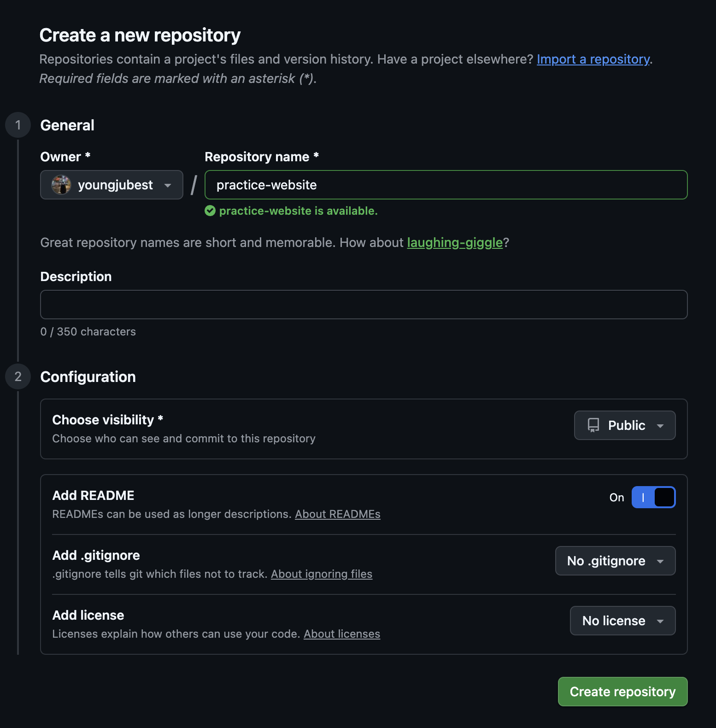Open the About ignoring files link
The height and width of the screenshot is (728, 716).
(x=321, y=574)
